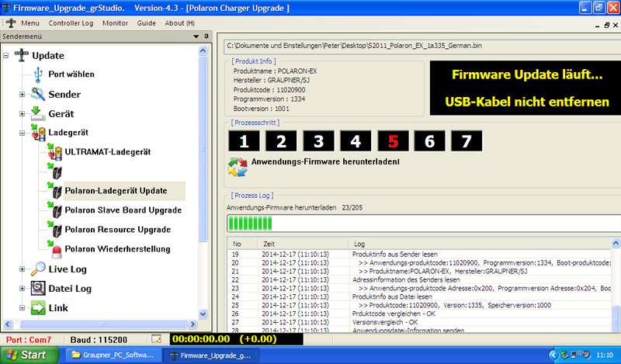Click the notepad edit icon in status bar

pyautogui.click(x=157, y=339)
